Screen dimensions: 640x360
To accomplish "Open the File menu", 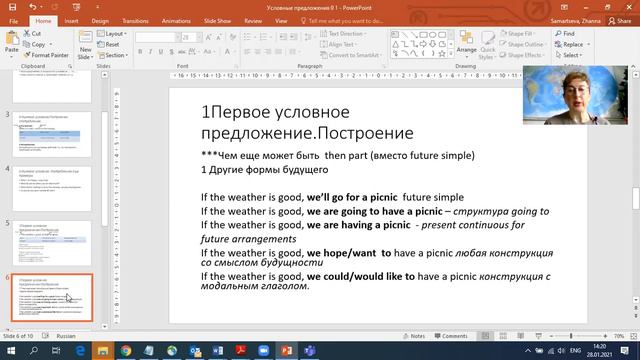I will [x=13, y=21].
